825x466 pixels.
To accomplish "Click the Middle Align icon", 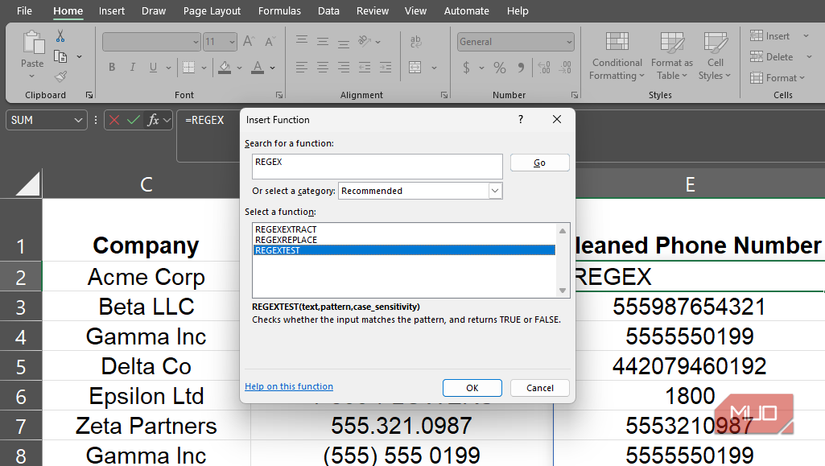I will pyautogui.click(x=323, y=41).
